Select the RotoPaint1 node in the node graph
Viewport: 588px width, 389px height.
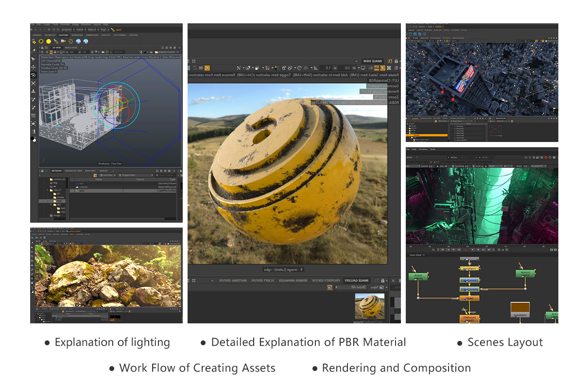(469, 268)
